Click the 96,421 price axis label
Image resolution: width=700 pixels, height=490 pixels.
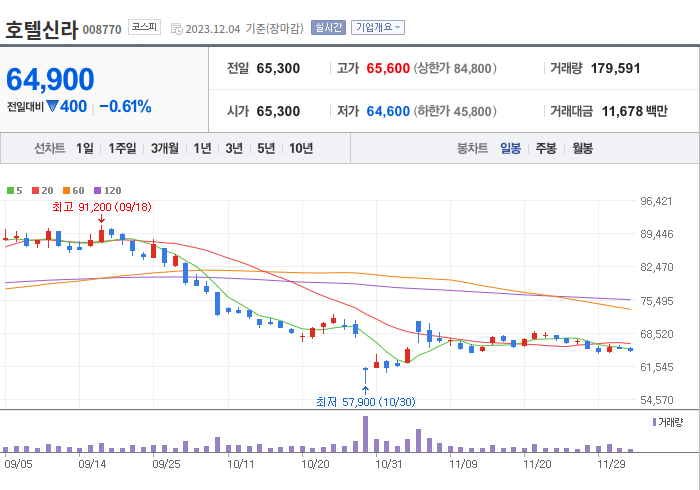click(x=656, y=201)
